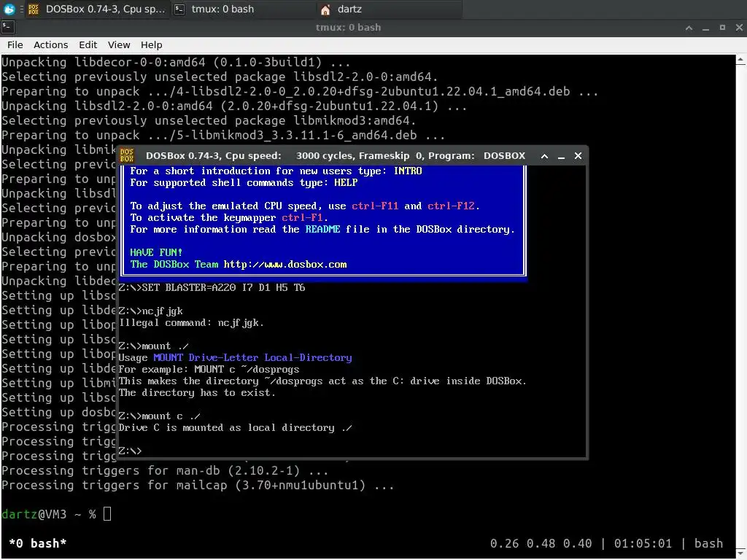The width and height of the screenshot is (747, 560).
Task: Open the File menu in the terminal window
Action: click(x=15, y=44)
